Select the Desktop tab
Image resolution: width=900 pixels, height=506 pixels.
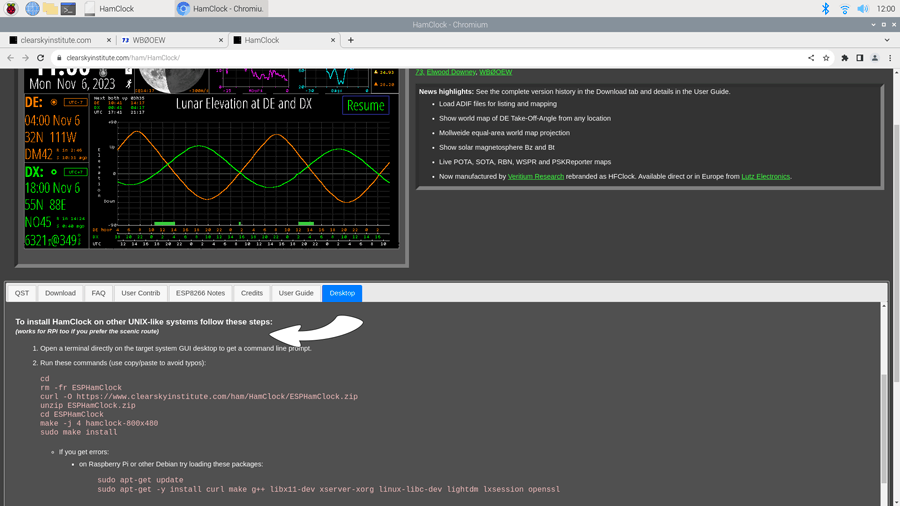click(x=342, y=293)
